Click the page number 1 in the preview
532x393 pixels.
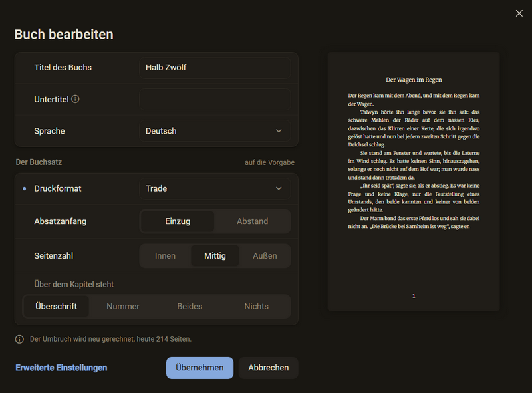(x=414, y=296)
